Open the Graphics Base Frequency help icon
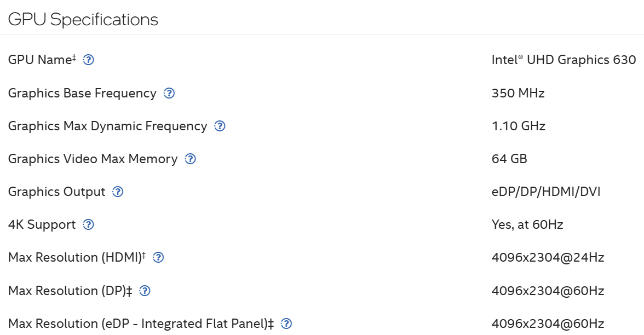644x335 pixels. (x=169, y=93)
